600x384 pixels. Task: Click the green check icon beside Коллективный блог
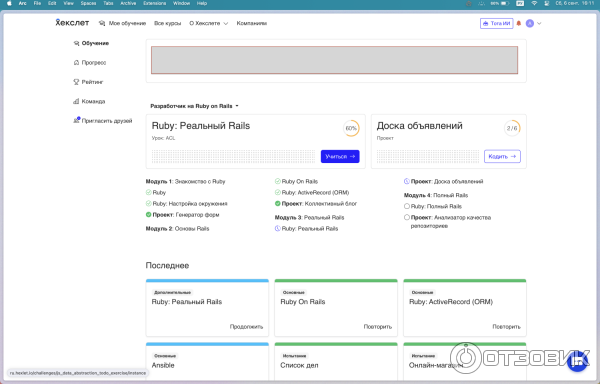pyautogui.click(x=277, y=203)
